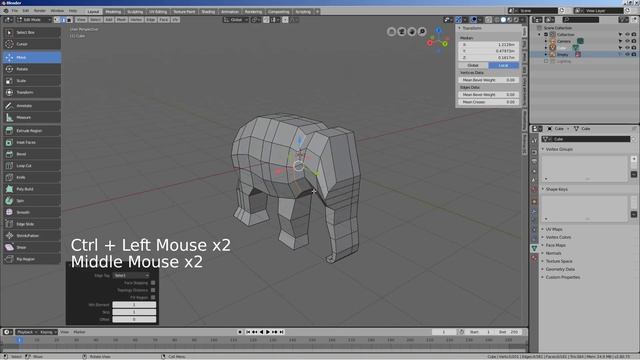The image size is (640, 360).
Task: Play the animation forward
Action: [268, 332]
